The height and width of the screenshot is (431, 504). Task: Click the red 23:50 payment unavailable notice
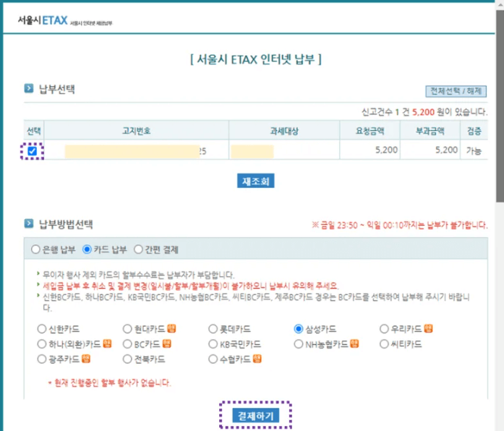(400, 225)
